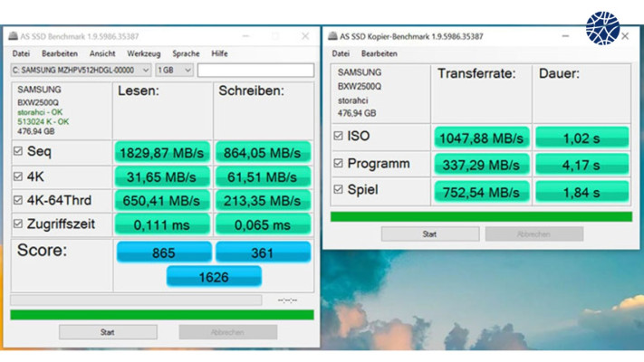Click the Seq read result 1829,87 MB/s

[162, 153]
